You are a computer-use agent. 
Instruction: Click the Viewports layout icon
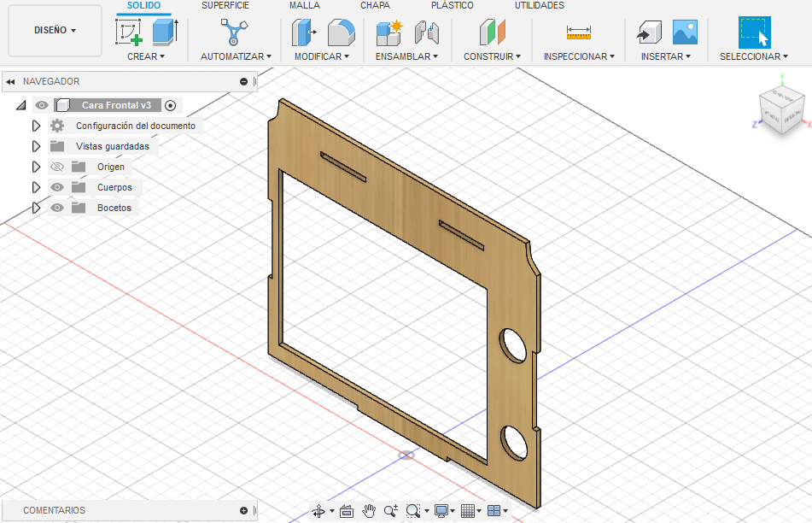pos(494,512)
